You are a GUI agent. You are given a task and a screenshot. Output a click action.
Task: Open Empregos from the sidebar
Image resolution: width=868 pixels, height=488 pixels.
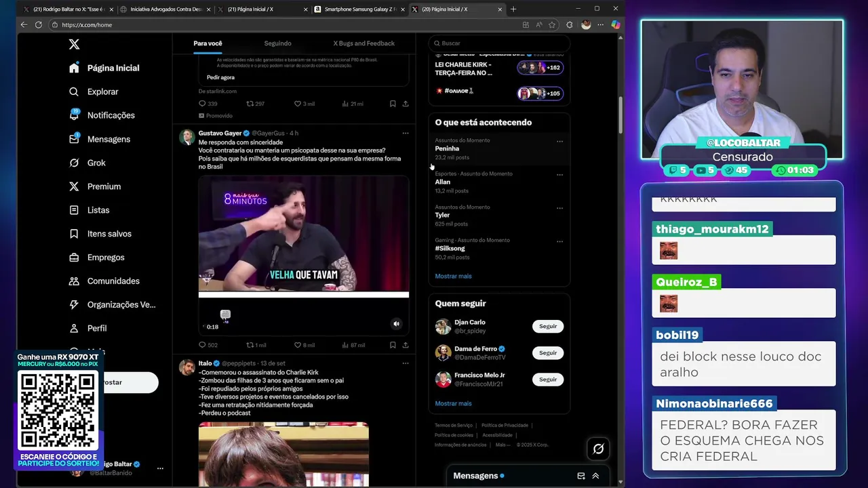point(97,258)
